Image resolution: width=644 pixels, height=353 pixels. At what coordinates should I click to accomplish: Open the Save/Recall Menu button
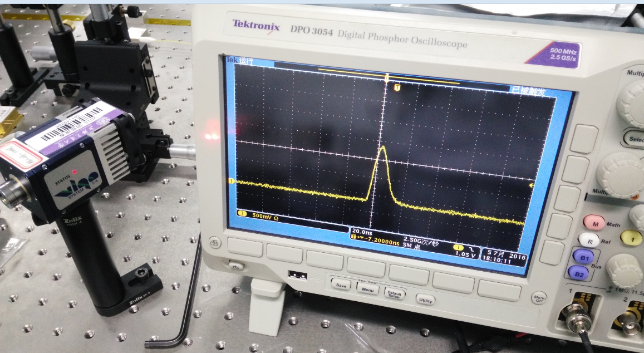pos(367,290)
